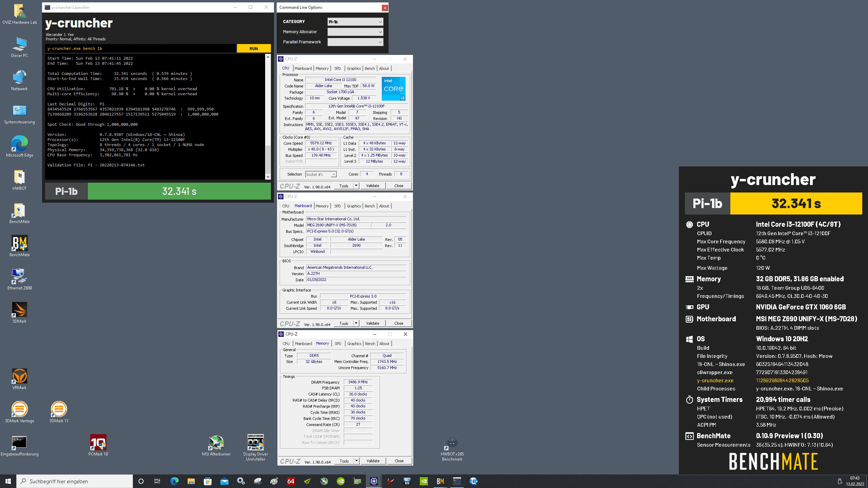
Task: Click the taskbar search box
Action: 75,481
